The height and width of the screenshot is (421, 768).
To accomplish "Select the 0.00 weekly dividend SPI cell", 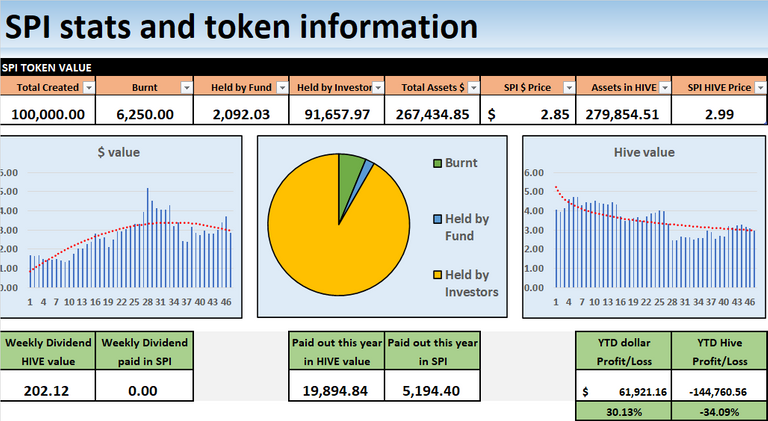I will click(144, 386).
